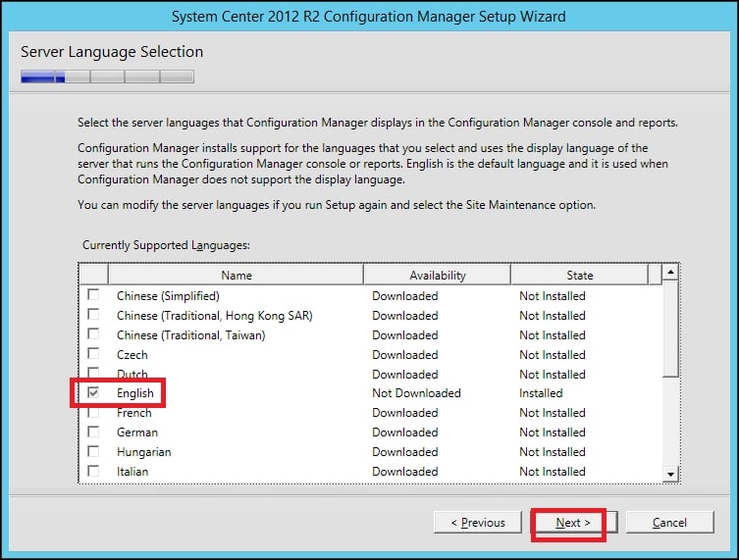Sort by the State column header

(580, 275)
